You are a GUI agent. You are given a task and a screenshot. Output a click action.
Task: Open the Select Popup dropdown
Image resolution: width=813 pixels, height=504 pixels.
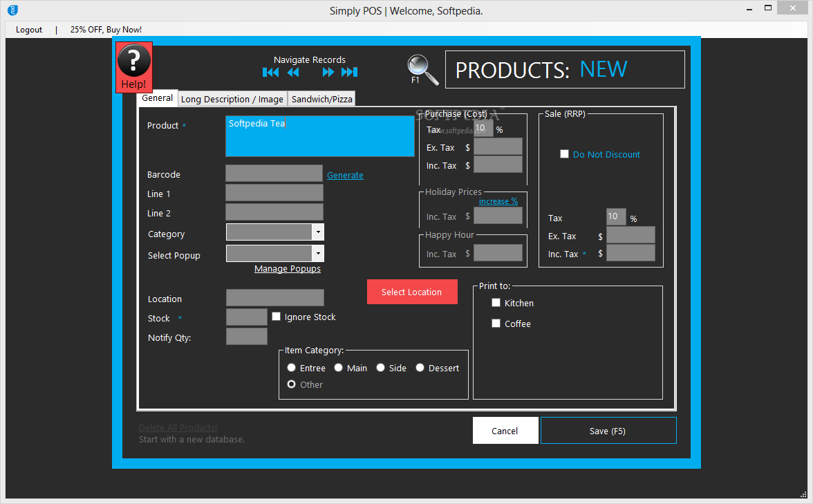pos(318,253)
